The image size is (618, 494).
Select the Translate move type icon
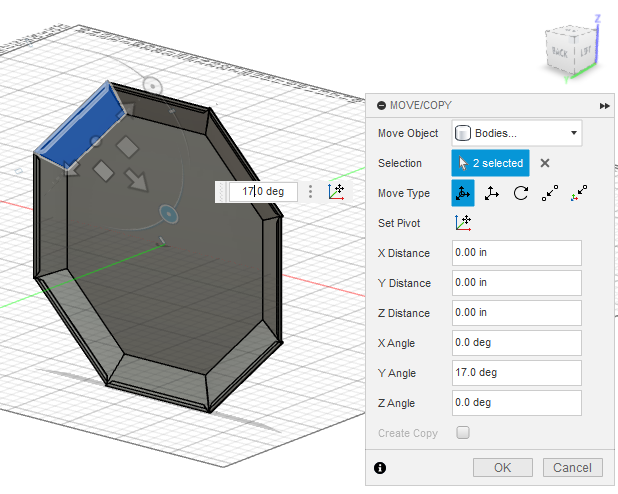pos(491,193)
